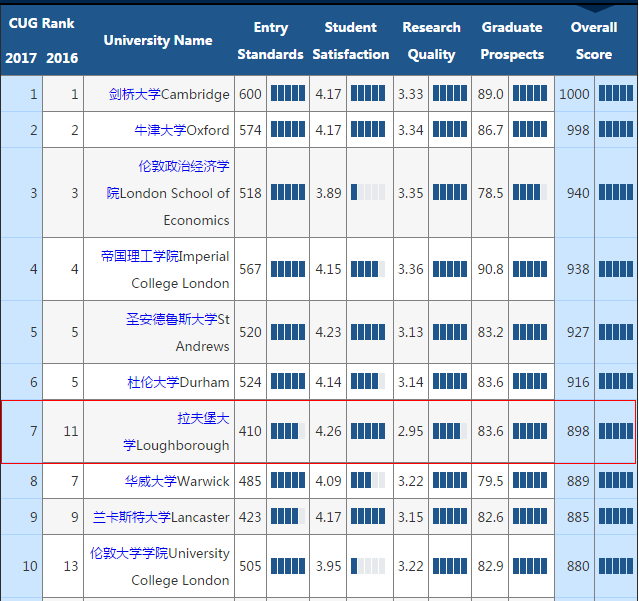Image resolution: width=639 pixels, height=601 pixels.
Task: Click the Overall Score column header
Action: tap(594, 41)
